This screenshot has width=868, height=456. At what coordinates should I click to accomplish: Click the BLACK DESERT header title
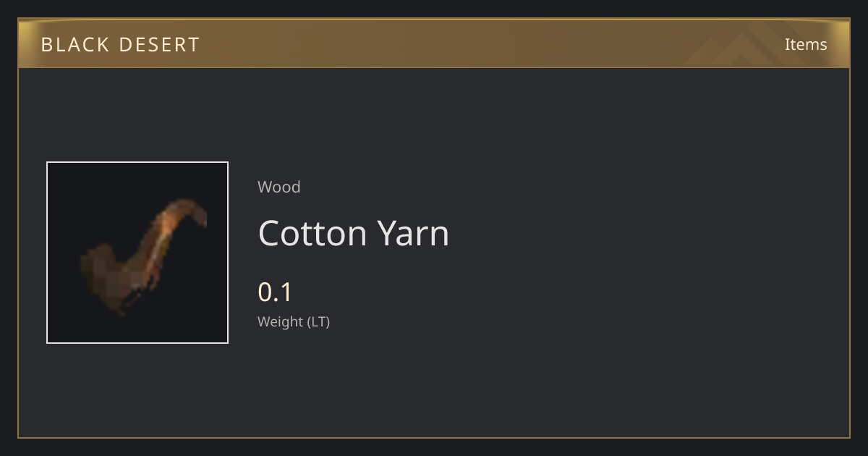120,45
